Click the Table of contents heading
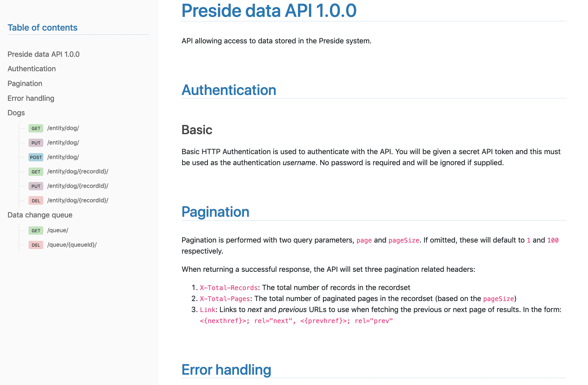Image resolution: width=588 pixels, height=385 pixels. coord(43,28)
